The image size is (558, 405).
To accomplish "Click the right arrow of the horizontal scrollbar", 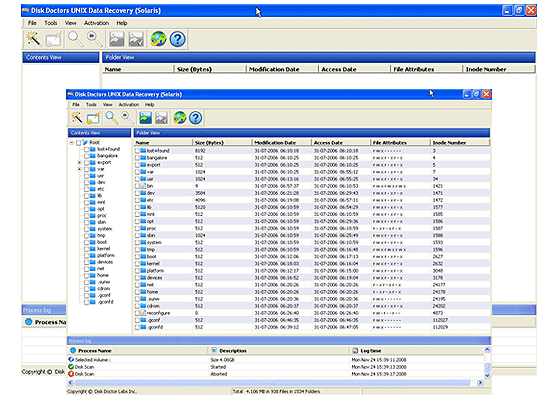I will (x=480, y=383).
